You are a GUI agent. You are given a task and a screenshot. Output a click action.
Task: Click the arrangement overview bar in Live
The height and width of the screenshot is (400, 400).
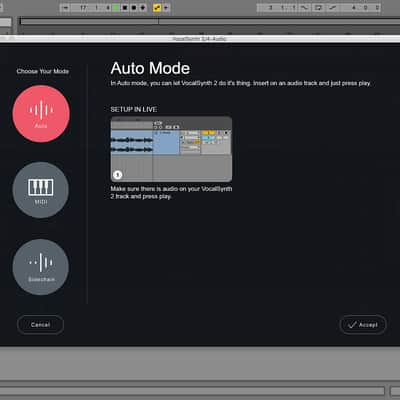(x=209, y=21)
